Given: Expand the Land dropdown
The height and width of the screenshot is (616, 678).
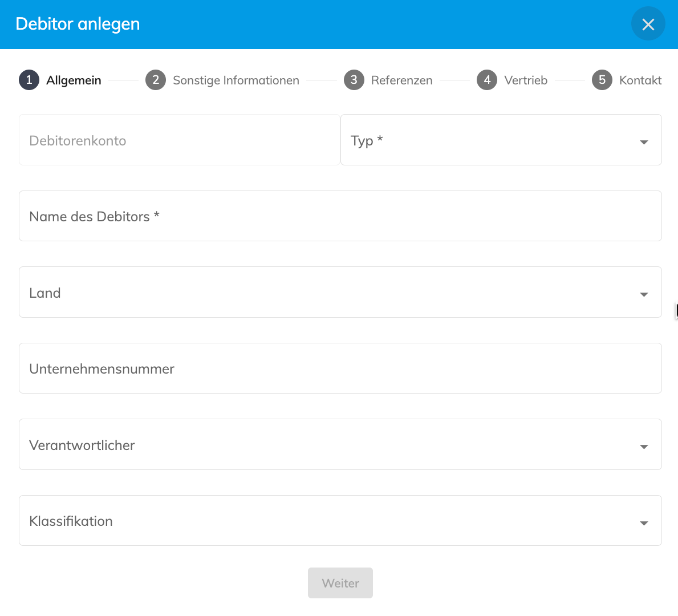Looking at the screenshot, I should [x=340, y=293].
